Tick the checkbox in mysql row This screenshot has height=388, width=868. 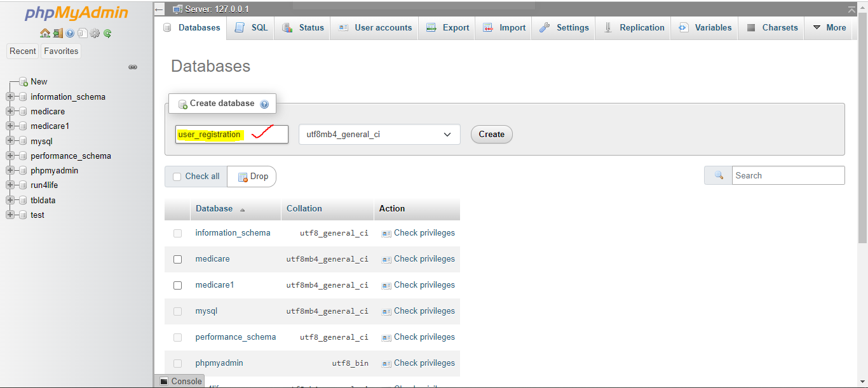(177, 311)
